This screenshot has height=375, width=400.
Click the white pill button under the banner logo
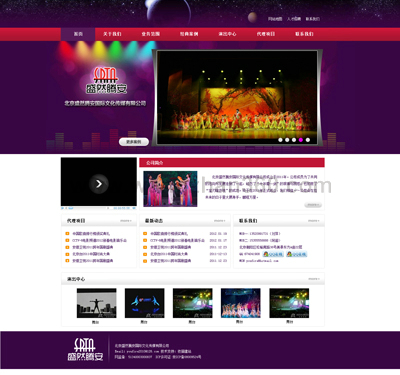pyautogui.click(x=134, y=142)
